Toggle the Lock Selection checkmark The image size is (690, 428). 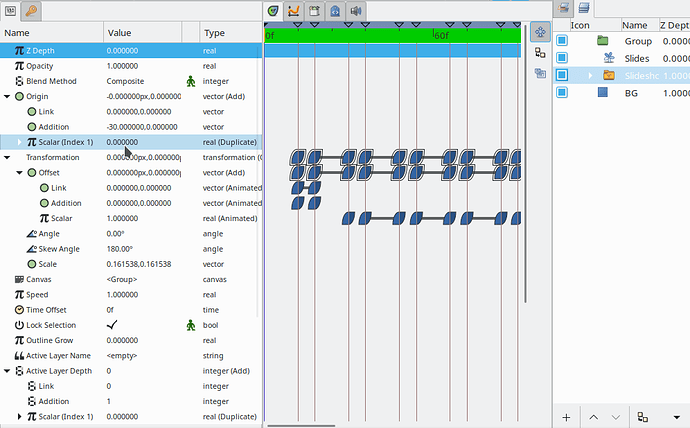[112, 325]
